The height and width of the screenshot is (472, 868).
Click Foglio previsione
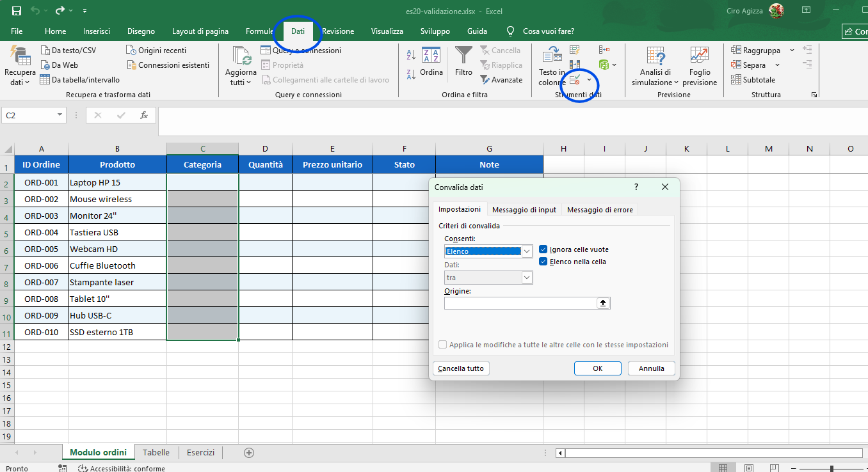(700, 66)
